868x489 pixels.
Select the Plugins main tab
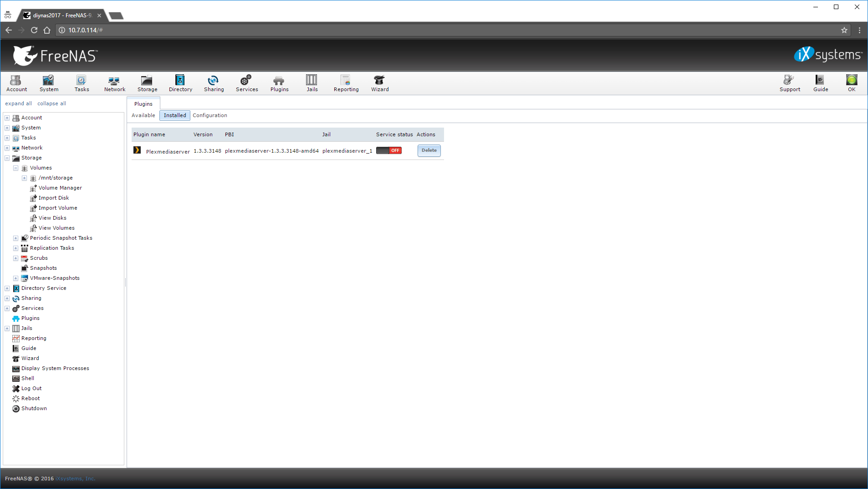[143, 104]
